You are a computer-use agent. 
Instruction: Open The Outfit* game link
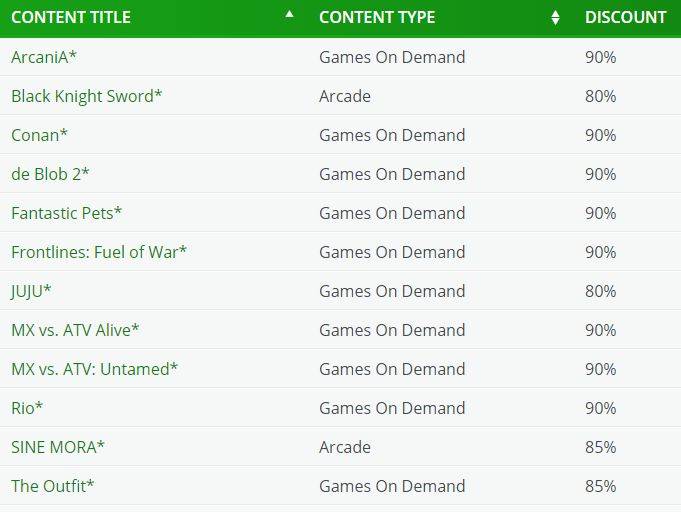53,486
